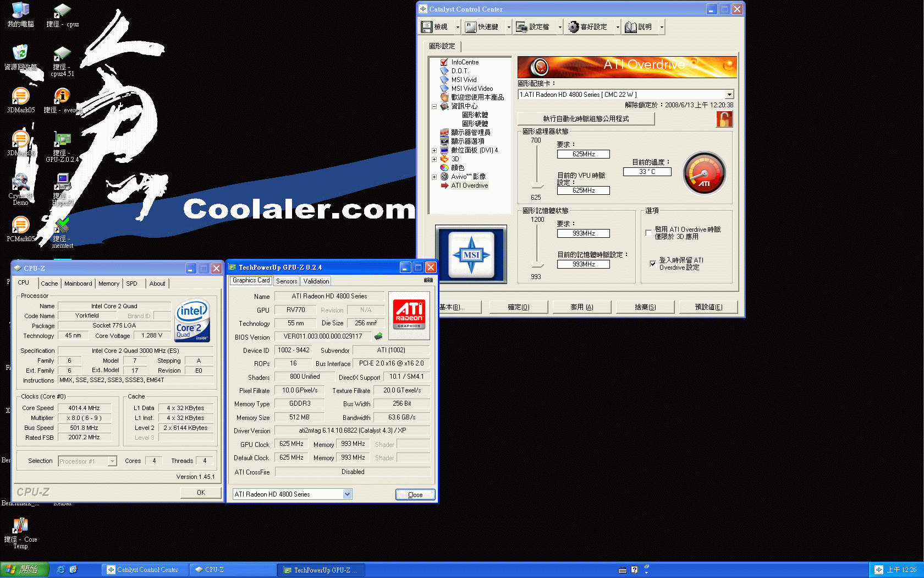Click the MSI logo image panel
Image resolution: width=924 pixels, height=578 pixels.
471,254
